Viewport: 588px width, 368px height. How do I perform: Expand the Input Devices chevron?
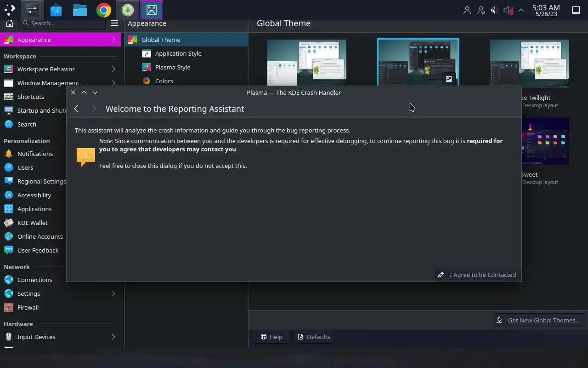[113, 337]
